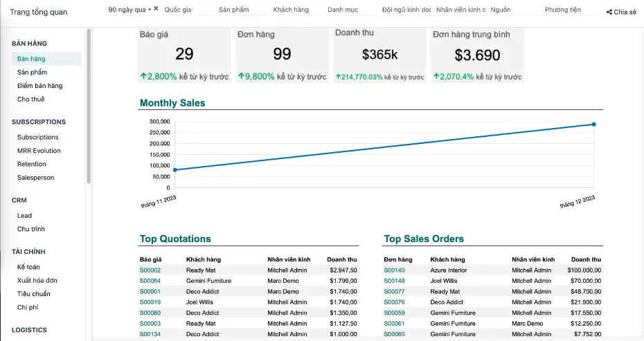Go to MRR Evolution dashboard
Viewport: 644px width, 341px height.
pyautogui.click(x=39, y=151)
